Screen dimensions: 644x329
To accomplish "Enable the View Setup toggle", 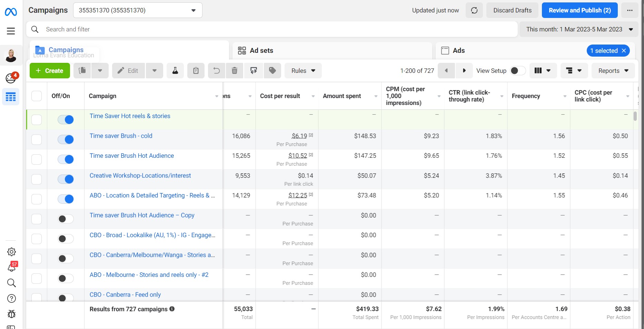I will 517,71.
